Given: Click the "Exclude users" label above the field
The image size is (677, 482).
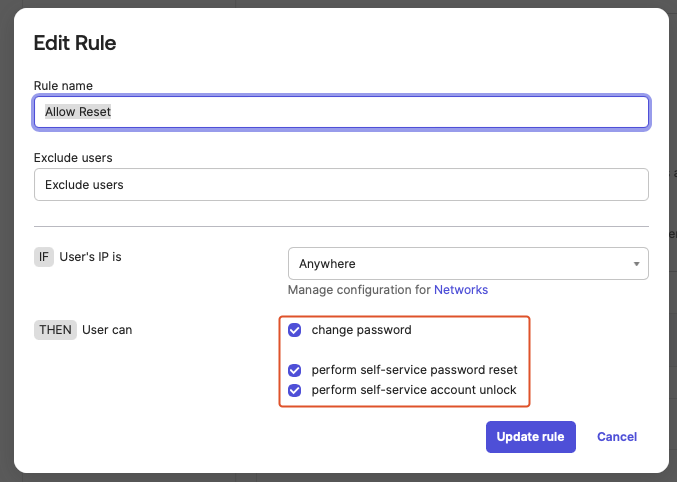Looking at the screenshot, I should pos(73,158).
